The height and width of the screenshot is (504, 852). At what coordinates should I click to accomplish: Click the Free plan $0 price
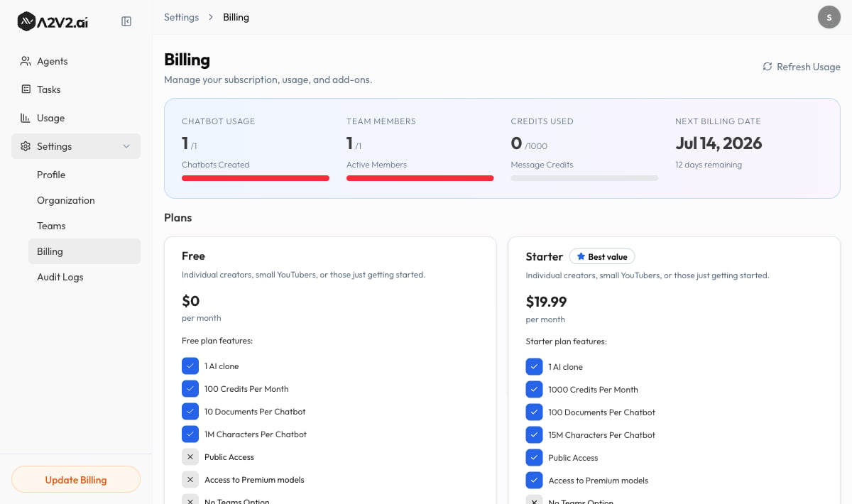point(190,301)
